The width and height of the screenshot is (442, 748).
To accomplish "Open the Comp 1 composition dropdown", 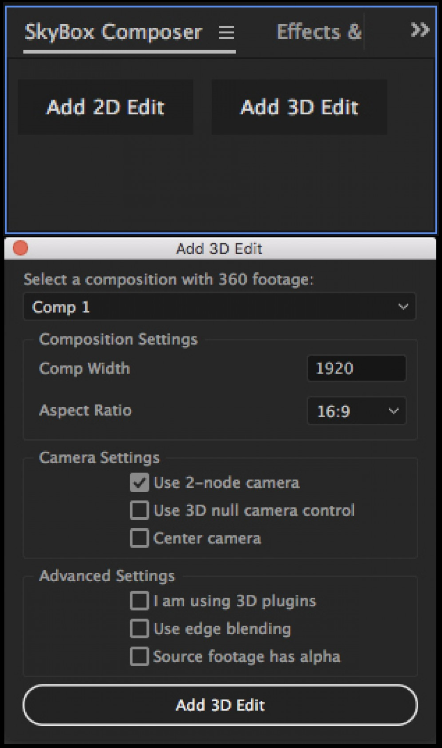I will coord(219,306).
